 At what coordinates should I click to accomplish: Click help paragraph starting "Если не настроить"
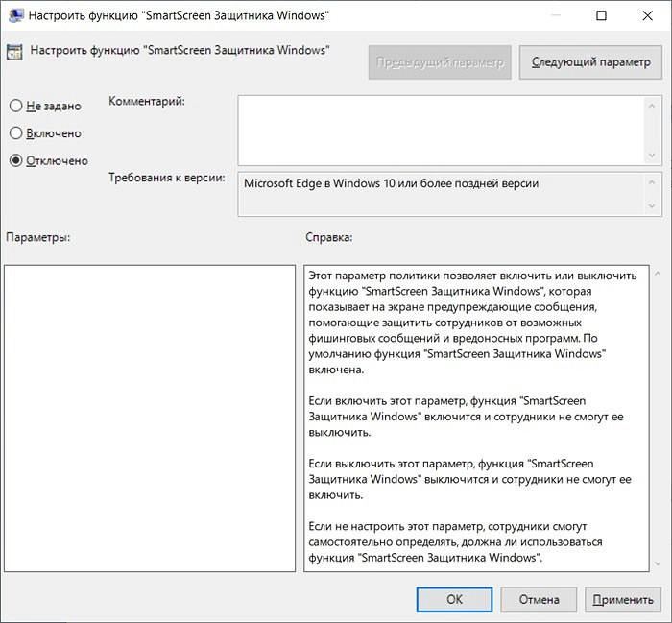[455, 541]
